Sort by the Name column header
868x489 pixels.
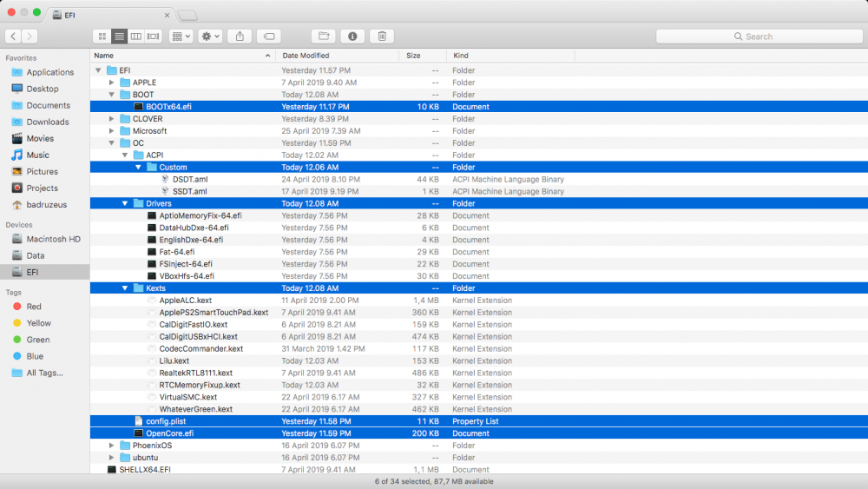pyautogui.click(x=182, y=56)
